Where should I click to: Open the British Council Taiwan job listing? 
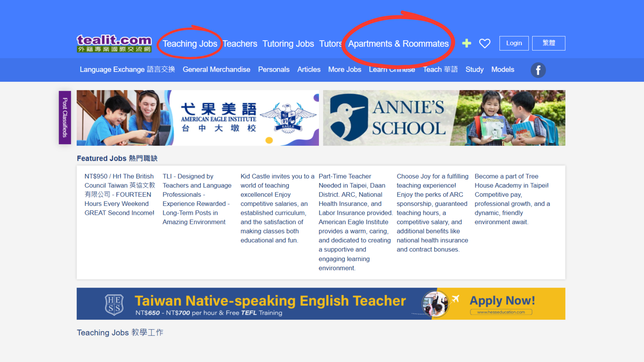119,194
